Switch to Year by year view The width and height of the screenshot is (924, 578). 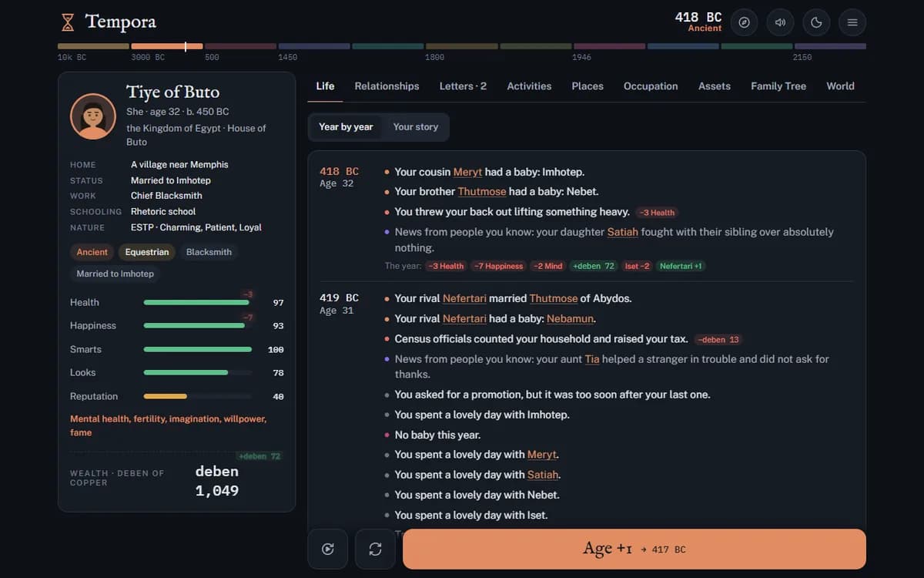click(x=346, y=127)
